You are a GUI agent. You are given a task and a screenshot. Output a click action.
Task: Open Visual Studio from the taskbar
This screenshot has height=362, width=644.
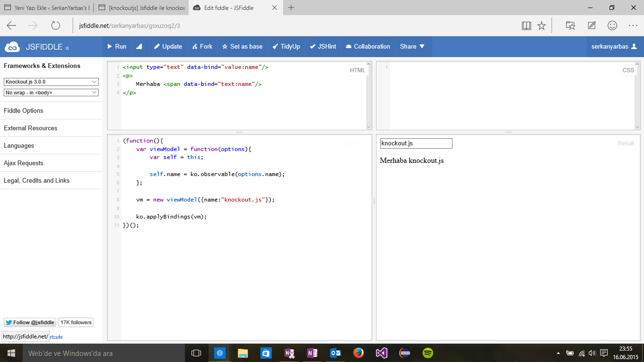pos(382,353)
